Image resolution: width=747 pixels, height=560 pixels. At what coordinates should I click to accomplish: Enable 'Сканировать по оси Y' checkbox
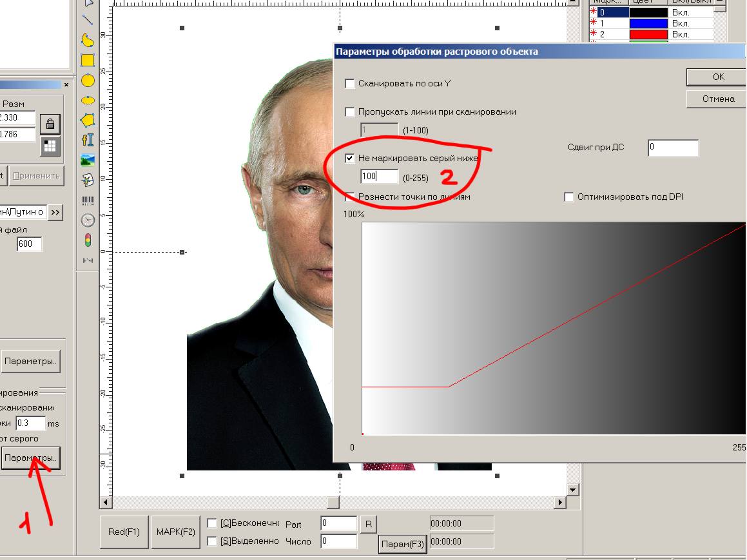350,84
